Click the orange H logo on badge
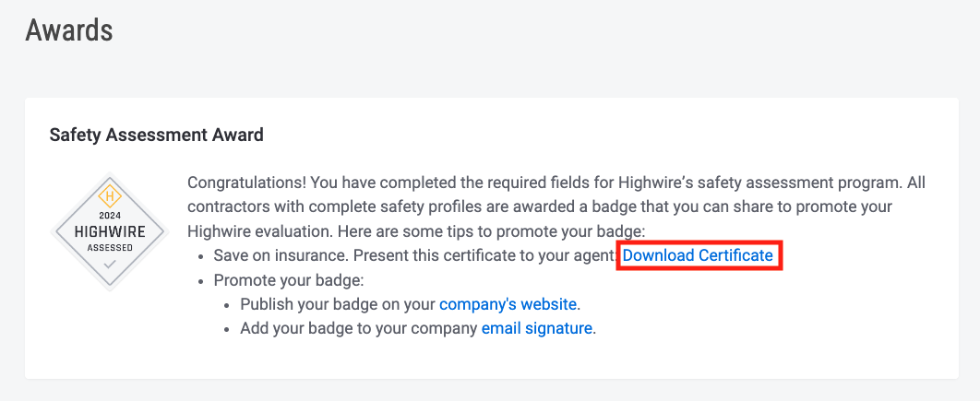The width and height of the screenshot is (980, 401). pyautogui.click(x=110, y=196)
